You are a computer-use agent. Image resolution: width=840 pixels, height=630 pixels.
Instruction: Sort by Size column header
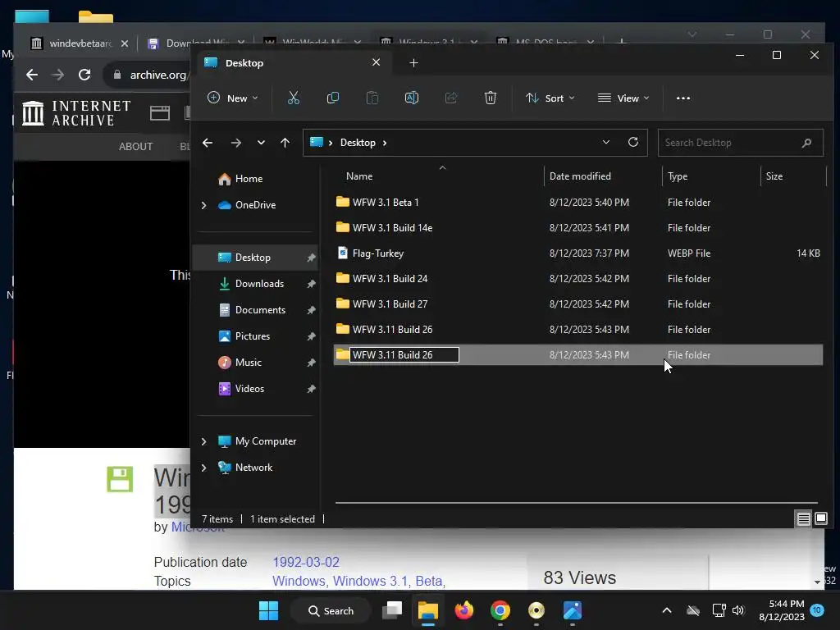click(774, 176)
